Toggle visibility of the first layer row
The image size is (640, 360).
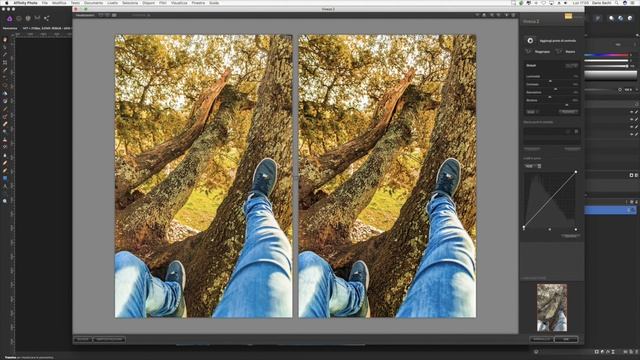(x=631, y=112)
